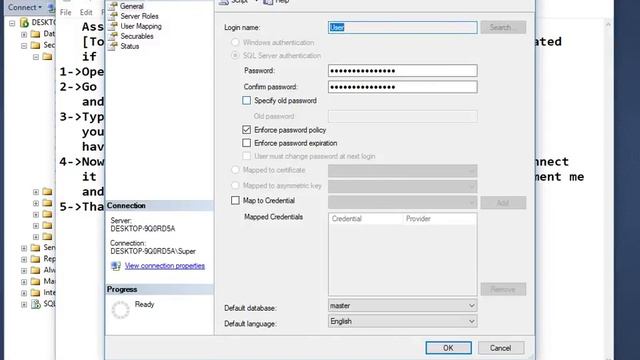
Task: Click the DESKTO server node icon
Action: [24, 22]
